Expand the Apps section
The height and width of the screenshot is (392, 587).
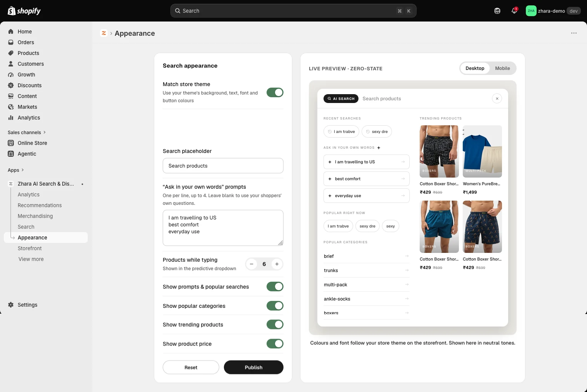(16, 170)
